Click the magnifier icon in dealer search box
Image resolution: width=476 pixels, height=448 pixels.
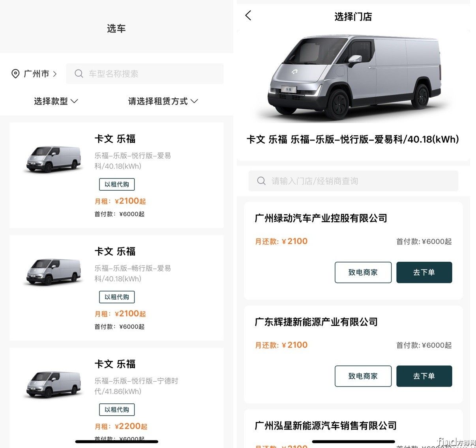pyautogui.click(x=261, y=181)
